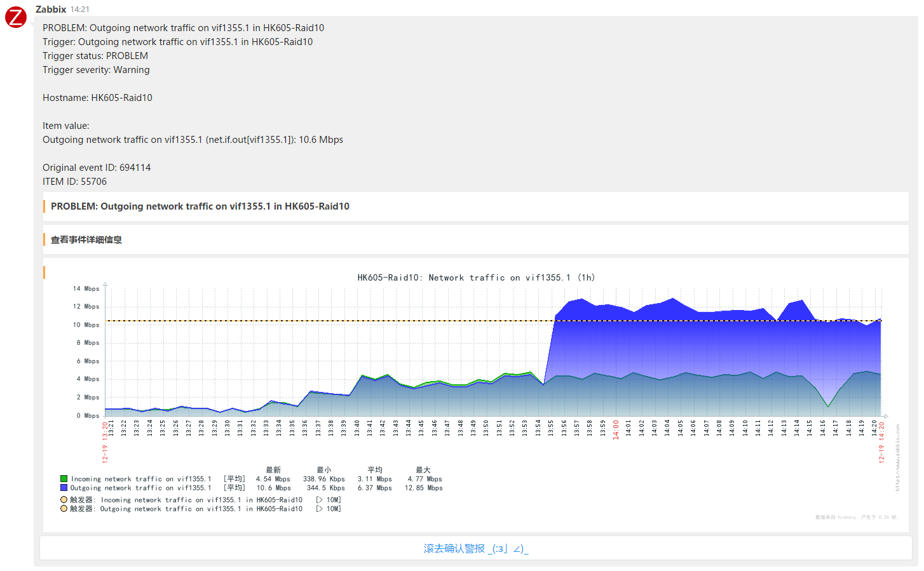Image resolution: width=924 pixels, height=571 pixels.
Task: Click the blue Outgoing traffic legend swatch
Action: coord(64,488)
